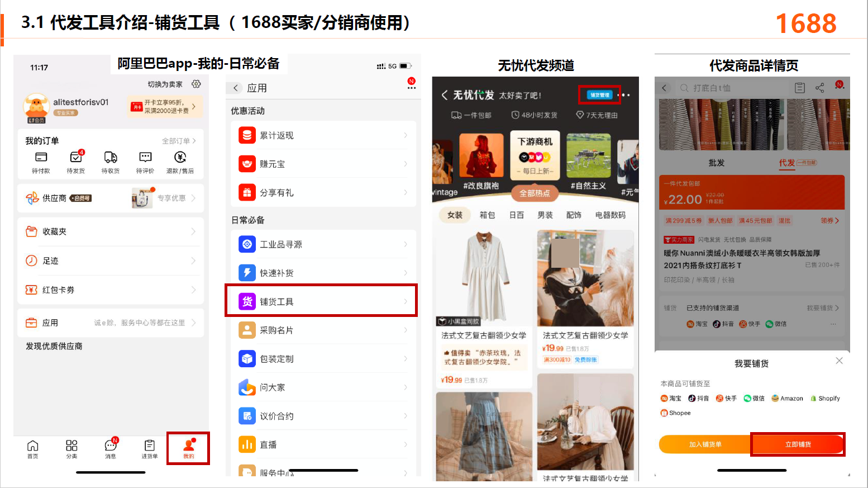Image resolution: width=868 pixels, height=488 pixels.
Task: Tap the 待评价 comment icon
Action: pos(145,157)
